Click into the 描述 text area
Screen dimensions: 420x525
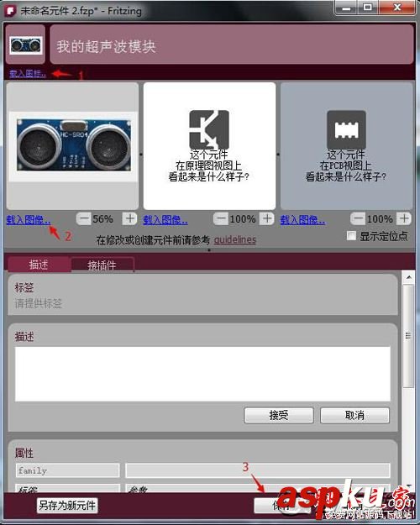(202, 374)
